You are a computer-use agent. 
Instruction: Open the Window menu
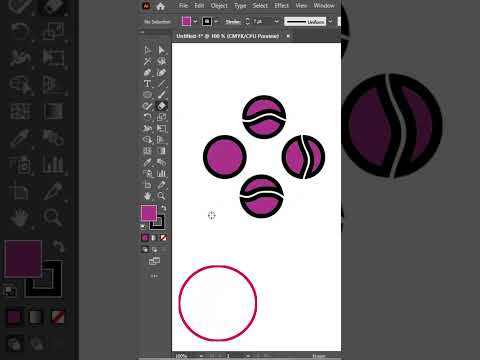click(324, 6)
